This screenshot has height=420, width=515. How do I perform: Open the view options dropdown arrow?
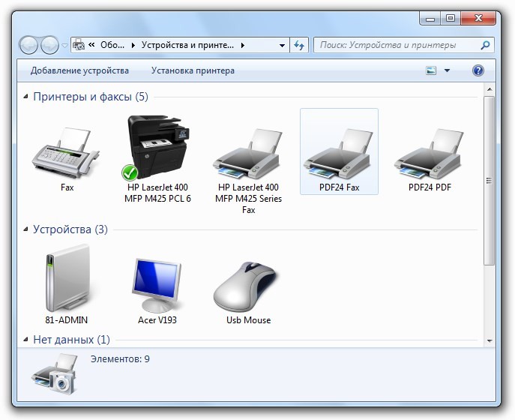[x=448, y=70]
